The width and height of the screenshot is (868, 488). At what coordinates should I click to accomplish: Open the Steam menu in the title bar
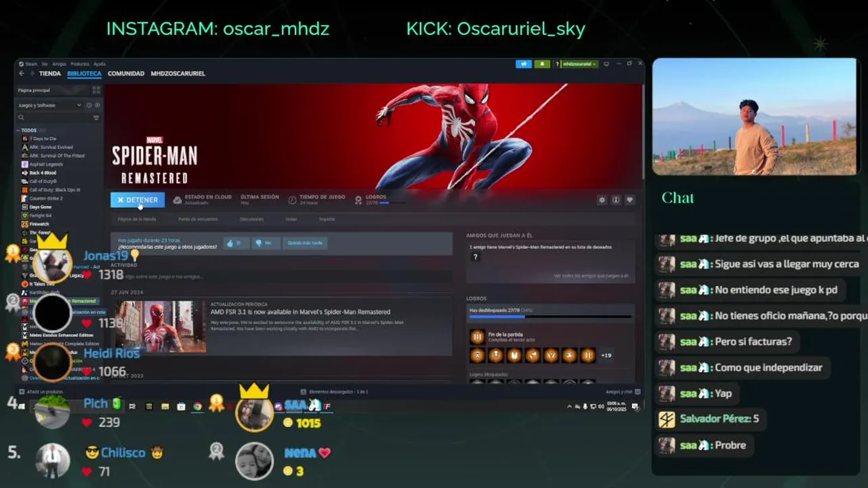coord(31,64)
